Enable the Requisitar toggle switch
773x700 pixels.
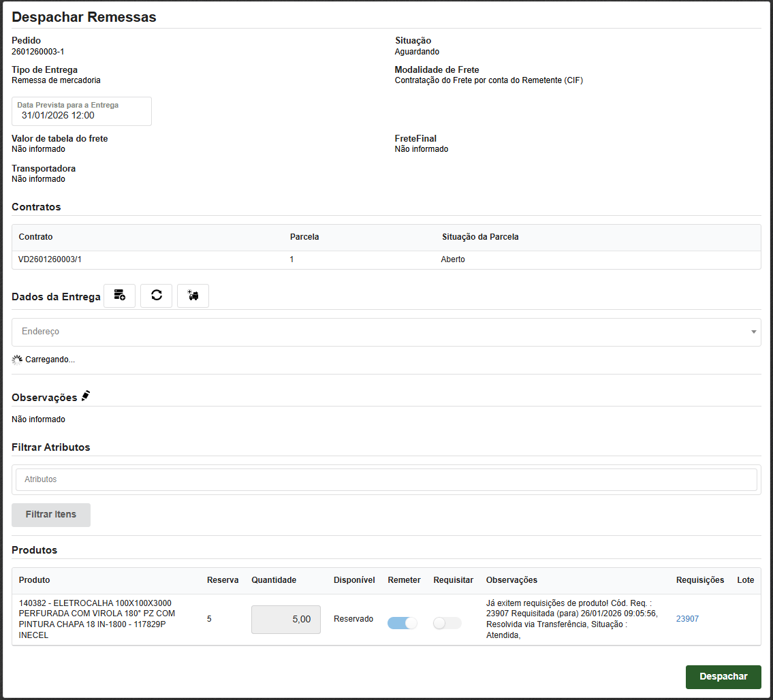point(447,623)
